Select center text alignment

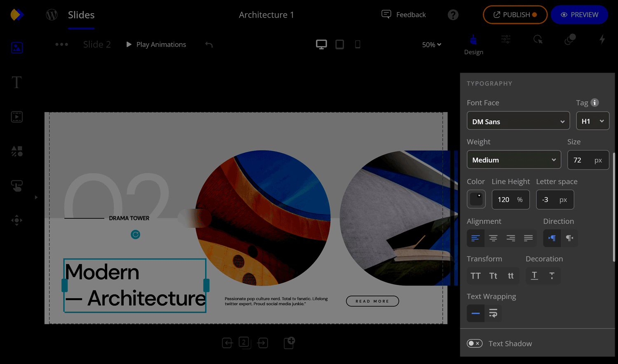[493, 238]
